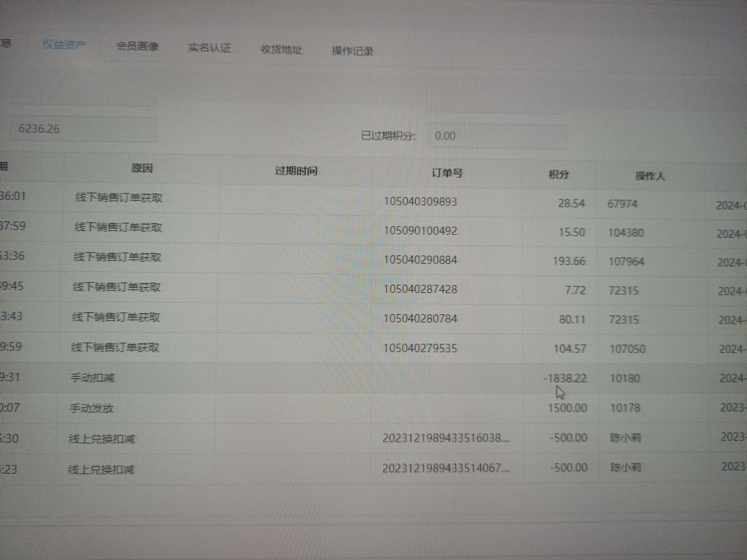The image size is (747, 560).
Task: Click operator 陈小莉 in the last row
Action: coord(625,467)
